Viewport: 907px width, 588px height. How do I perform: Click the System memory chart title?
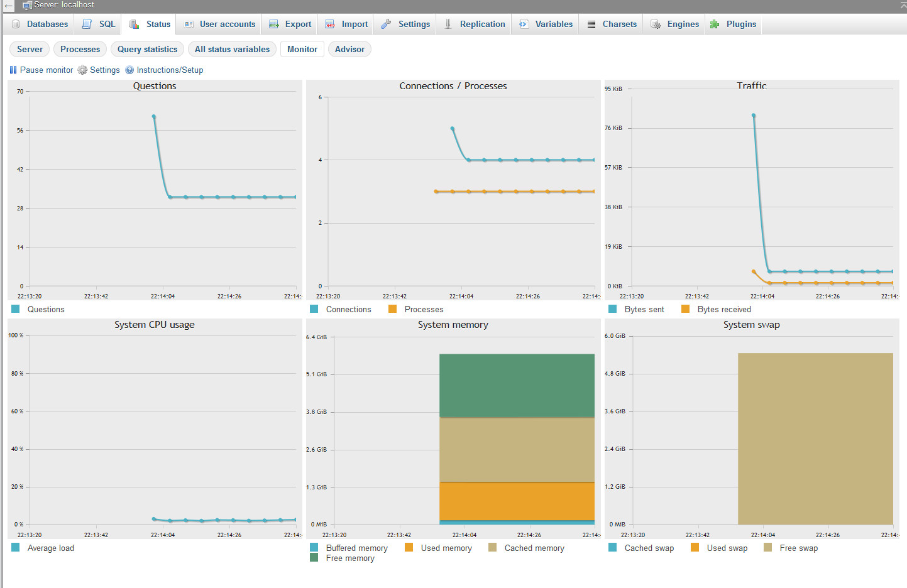(453, 325)
